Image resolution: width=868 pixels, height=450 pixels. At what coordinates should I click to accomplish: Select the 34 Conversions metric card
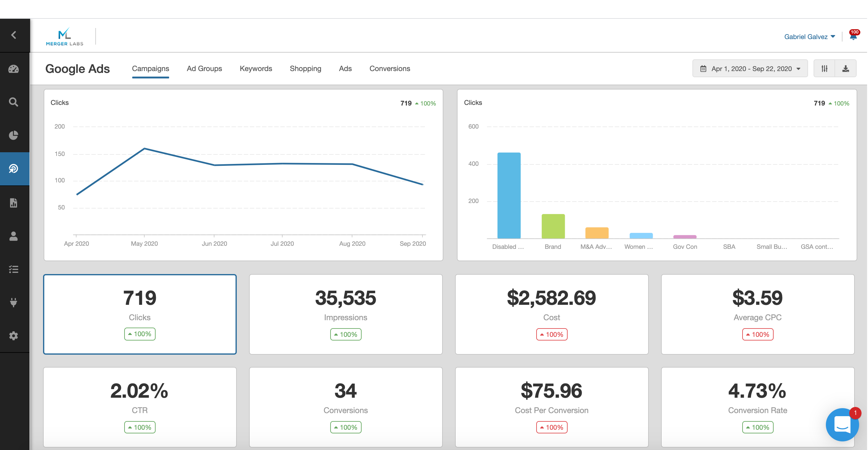coord(346,407)
